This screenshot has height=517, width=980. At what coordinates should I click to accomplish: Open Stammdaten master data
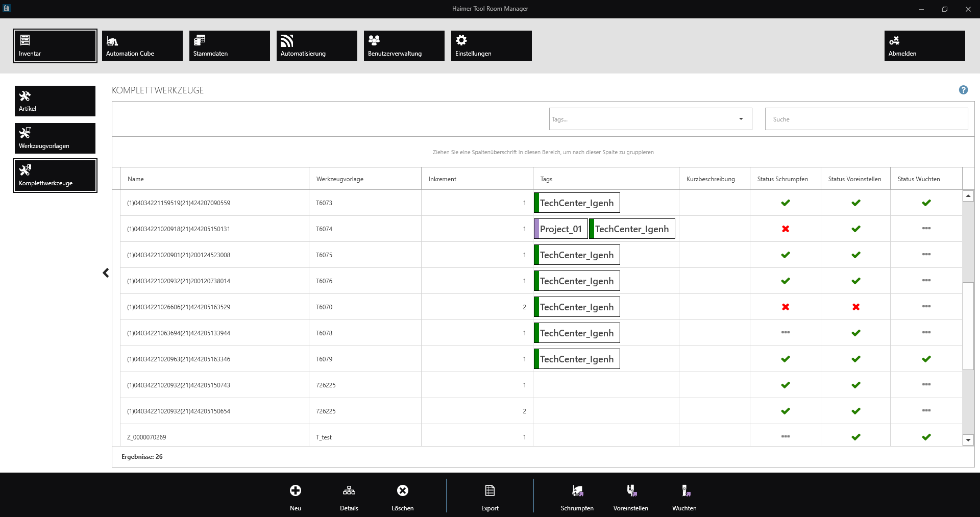tap(230, 46)
